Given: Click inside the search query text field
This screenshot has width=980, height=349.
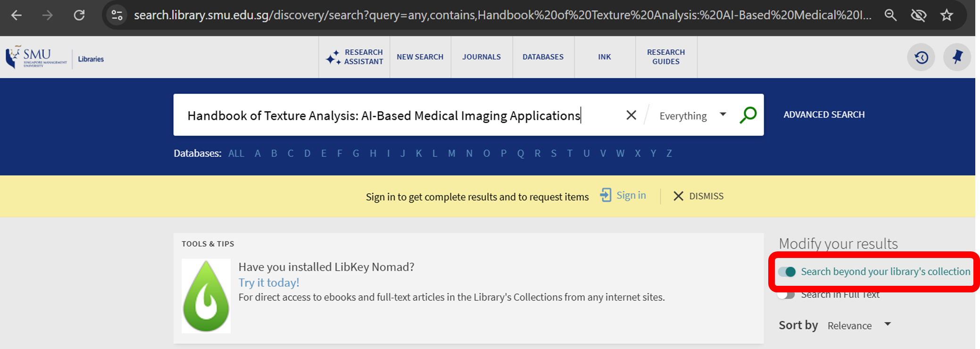Looking at the screenshot, I should [383, 116].
